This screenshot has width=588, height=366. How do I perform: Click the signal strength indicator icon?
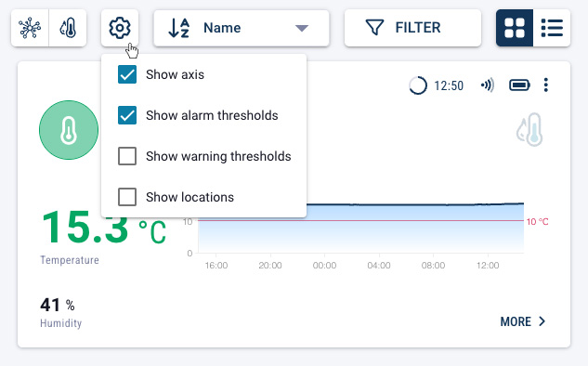tap(488, 85)
